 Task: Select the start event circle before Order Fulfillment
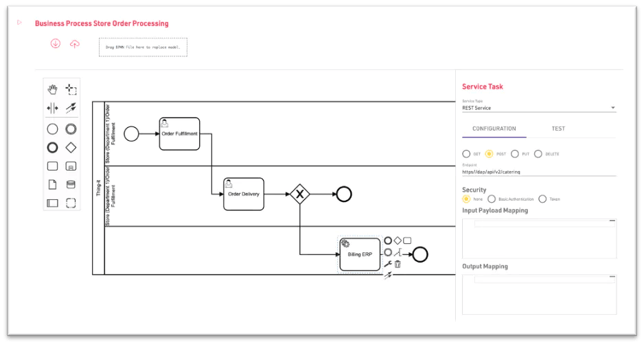click(131, 133)
